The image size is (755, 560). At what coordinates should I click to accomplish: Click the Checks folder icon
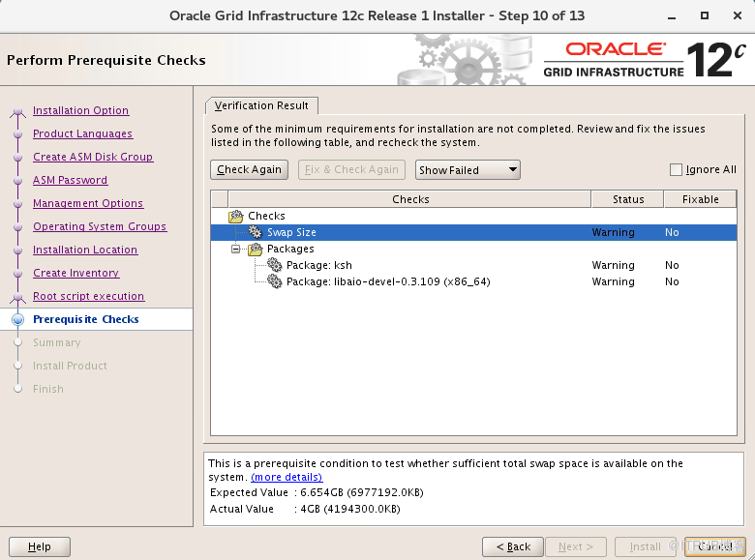coord(236,216)
